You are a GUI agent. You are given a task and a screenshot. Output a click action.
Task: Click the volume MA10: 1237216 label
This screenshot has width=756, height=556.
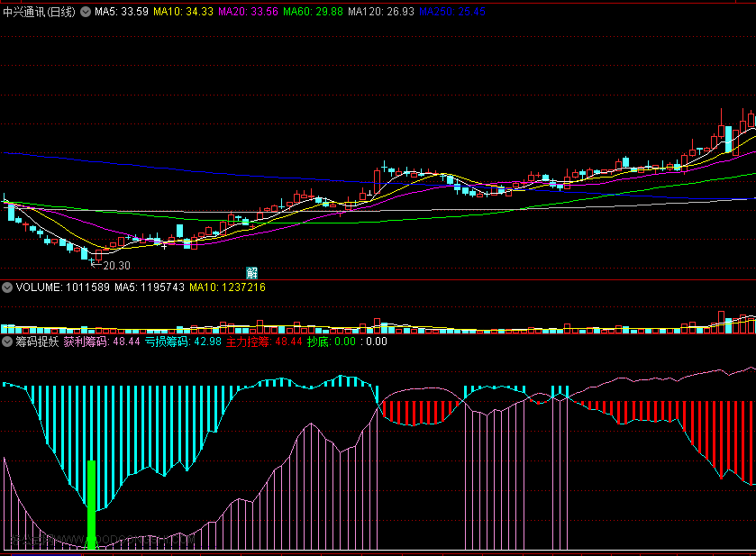(228, 287)
